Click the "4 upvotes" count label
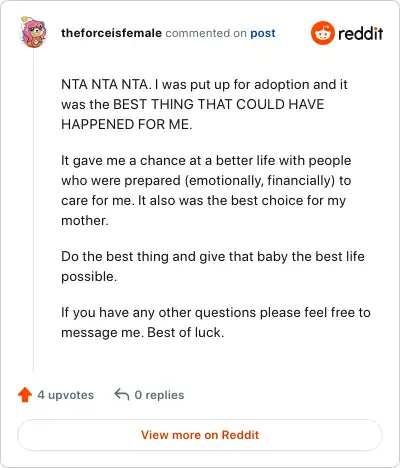400x468 pixels. click(x=66, y=395)
